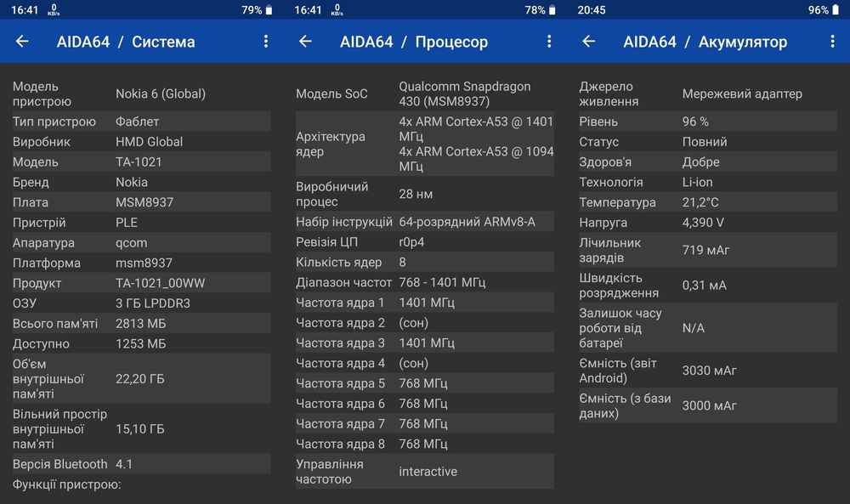This screenshot has height=504, width=850.
Task: Tap the 'AIDA64 / Процесор' title
Action: pos(414,42)
